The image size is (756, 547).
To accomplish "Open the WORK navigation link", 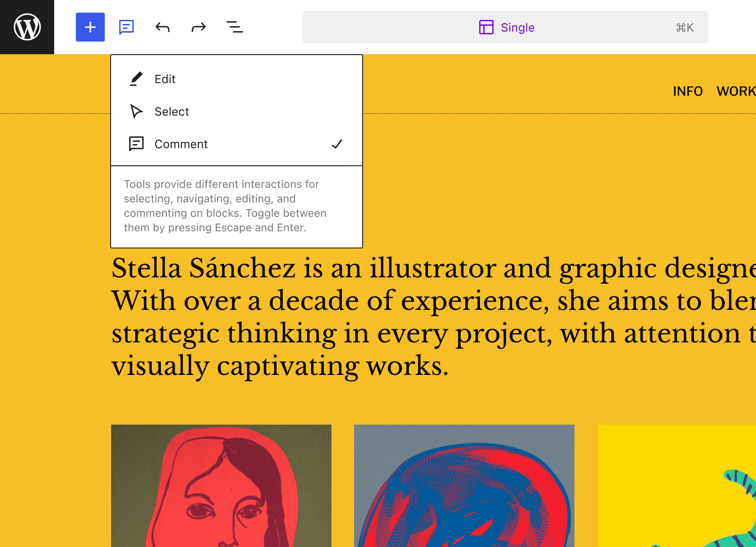I will pyautogui.click(x=736, y=91).
